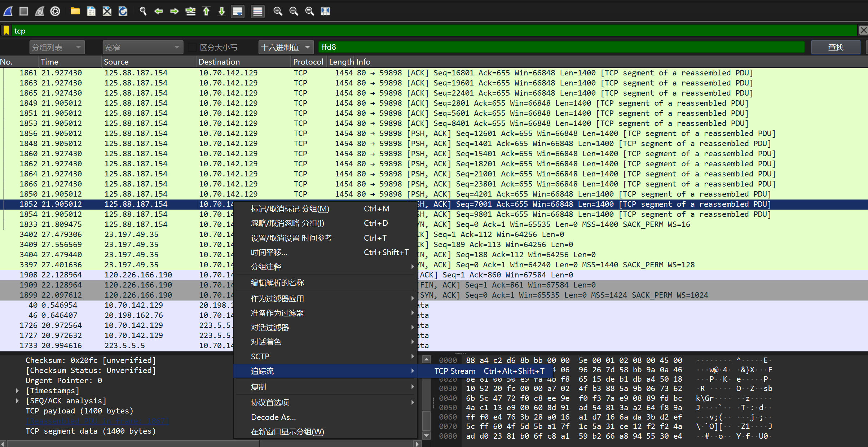
Task: Click the shark fin start capture icon
Action: click(8, 11)
